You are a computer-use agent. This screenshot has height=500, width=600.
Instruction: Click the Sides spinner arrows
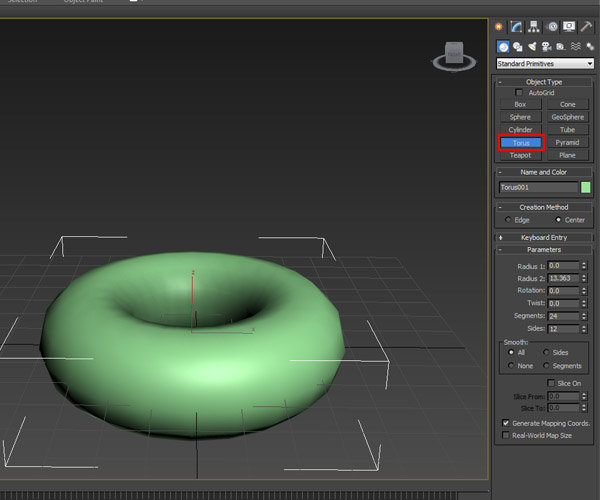tap(584, 329)
